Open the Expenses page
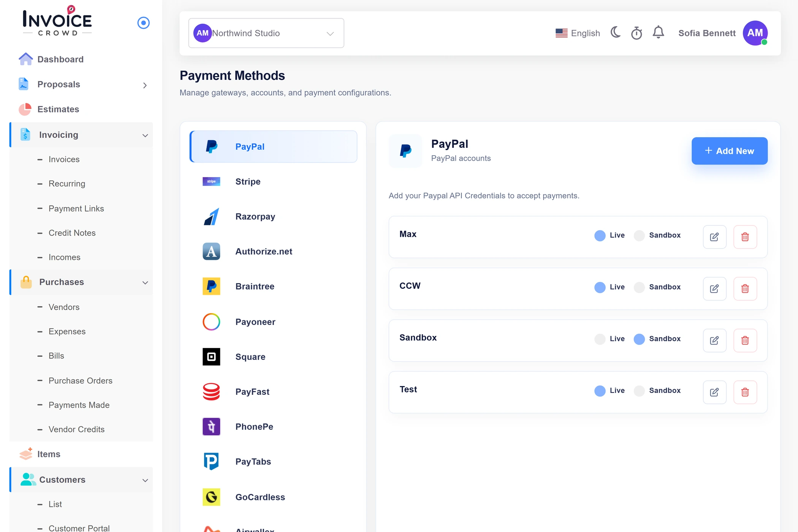The width and height of the screenshot is (798, 532). pyautogui.click(x=67, y=331)
